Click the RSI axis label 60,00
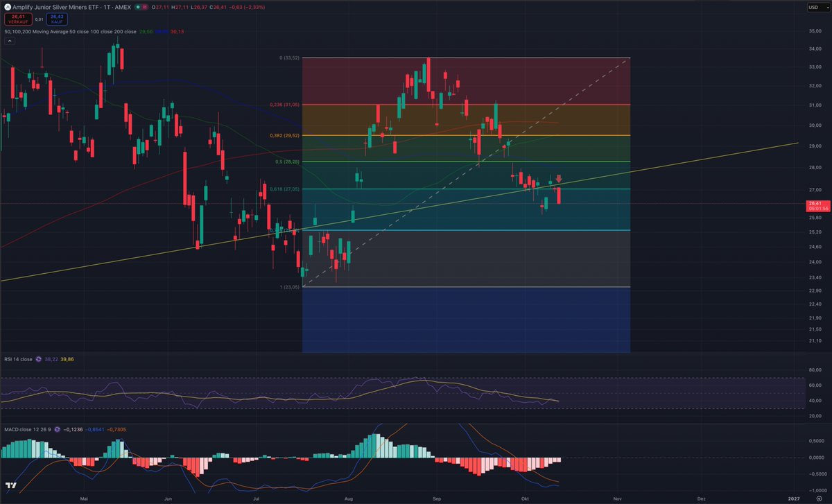The height and width of the screenshot is (504, 832). [814, 385]
